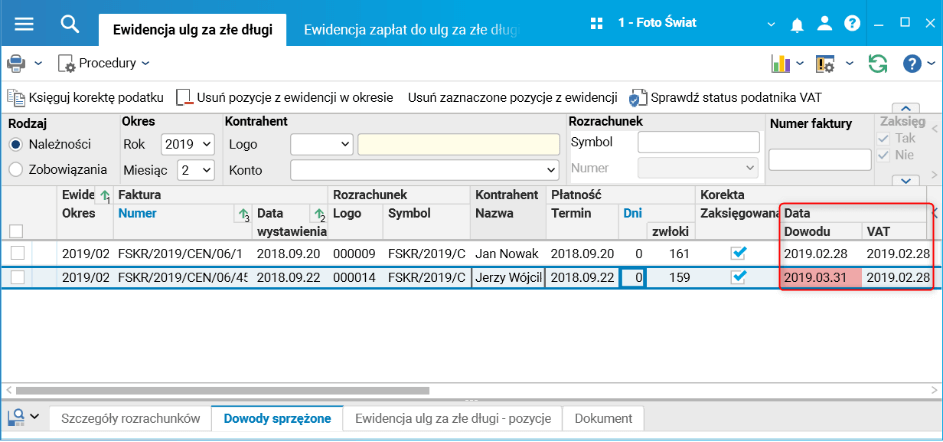This screenshot has height=442, width=943.
Task: Open the windows grid icon
Action: [x=596, y=23]
